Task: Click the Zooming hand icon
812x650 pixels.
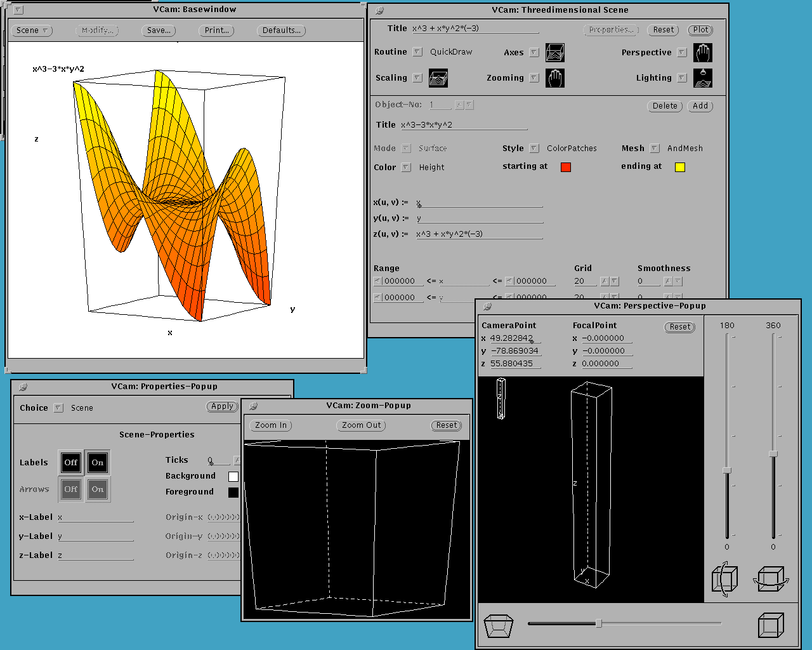Action: pyautogui.click(x=554, y=78)
